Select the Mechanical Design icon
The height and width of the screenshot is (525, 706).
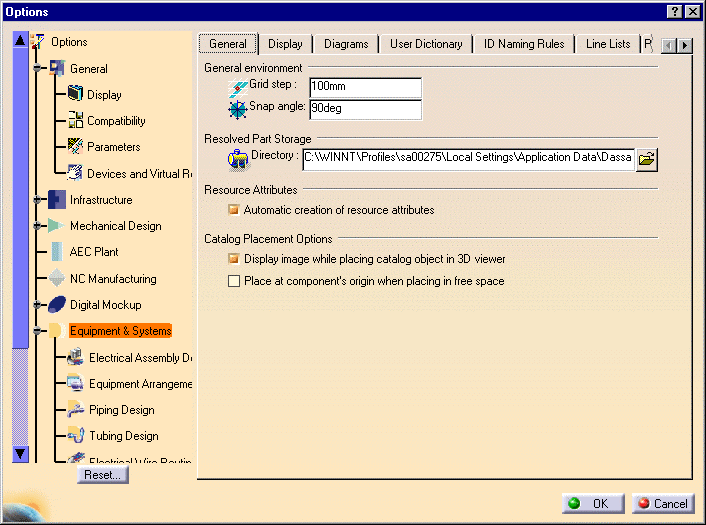[x=56, y=226]
